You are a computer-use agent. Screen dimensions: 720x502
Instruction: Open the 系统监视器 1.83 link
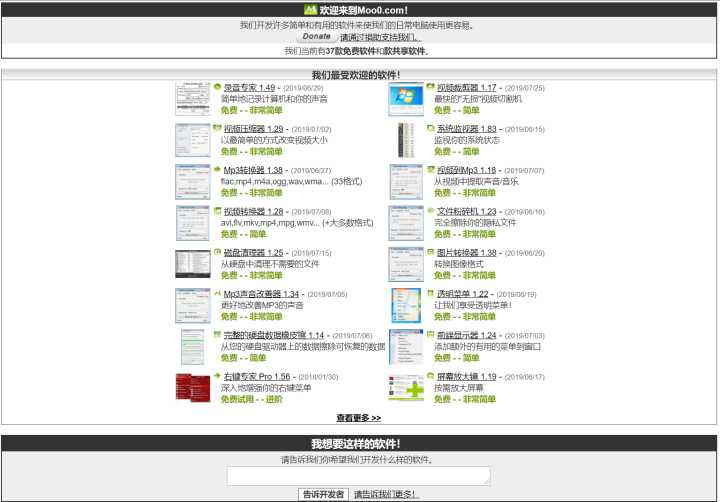[467, 129]
